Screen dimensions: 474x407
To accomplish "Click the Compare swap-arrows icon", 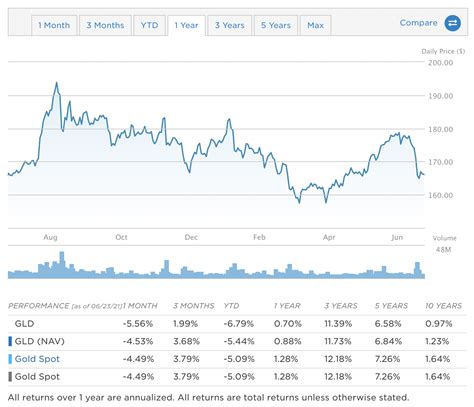I will [453, 23].
